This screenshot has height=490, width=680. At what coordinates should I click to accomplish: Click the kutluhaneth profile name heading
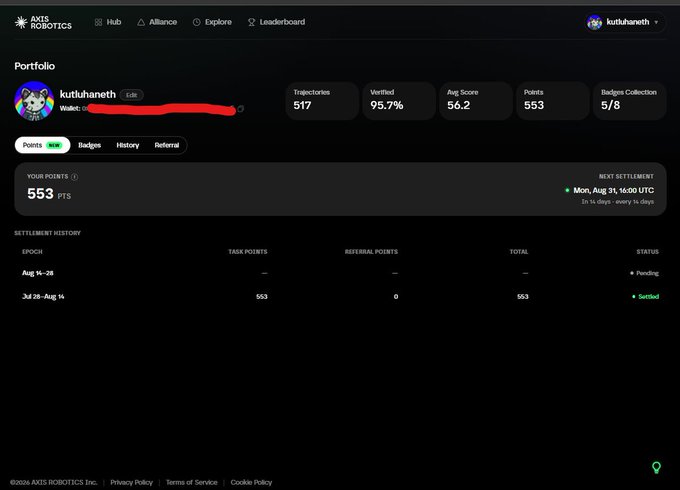coord(88,95)
